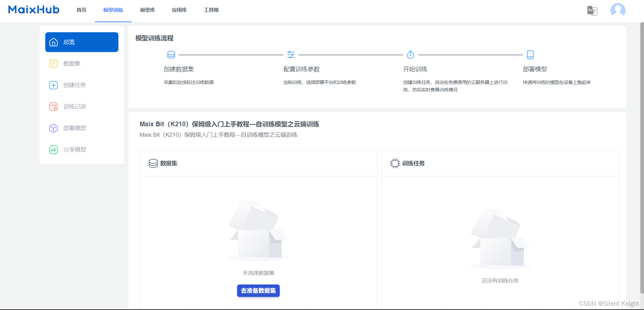This screenshot has width=644, height=310.
Task: Select 总览 in the sidebar
Action: pos(82,42)
